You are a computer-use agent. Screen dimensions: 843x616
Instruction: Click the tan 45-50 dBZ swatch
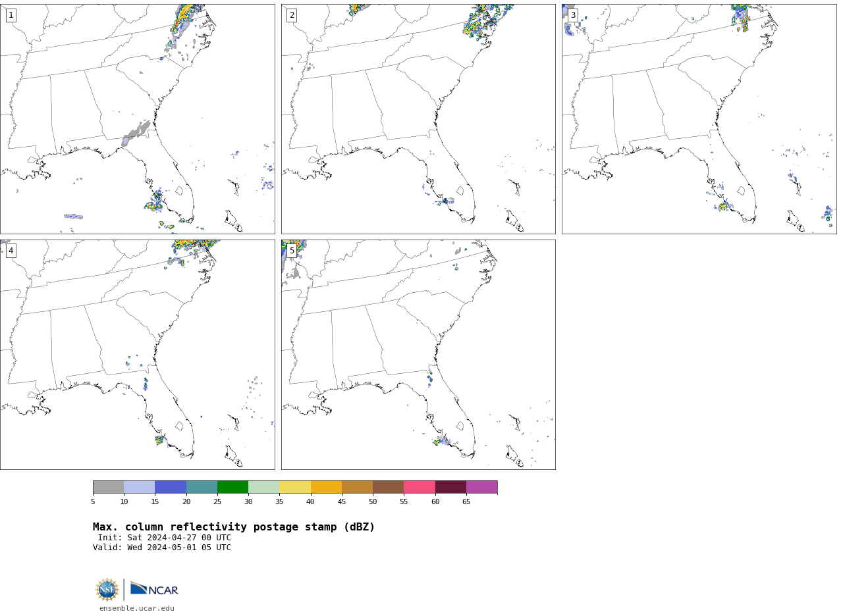coord(357,487)
